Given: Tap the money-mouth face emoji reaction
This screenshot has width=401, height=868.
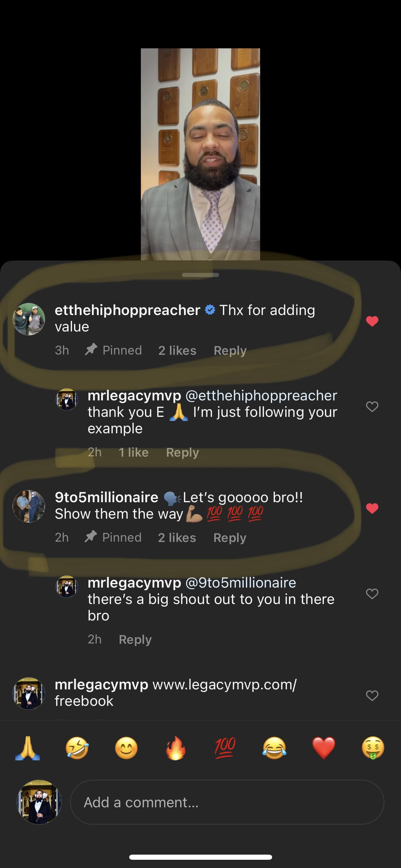Looking at the screenshot, I should tap(373, 748).
